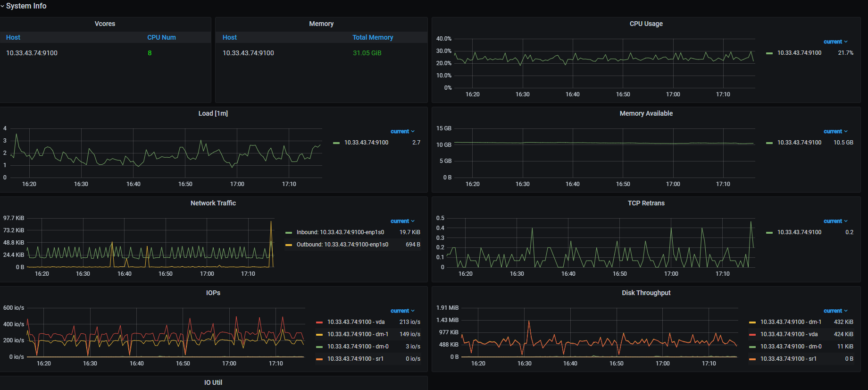Click green color swatch in TCP Retrans legend

click(769, 233)
